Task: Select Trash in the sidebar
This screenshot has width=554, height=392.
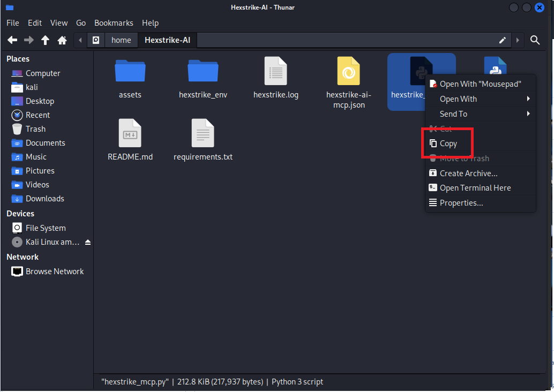Action: [x=35, y=129]
